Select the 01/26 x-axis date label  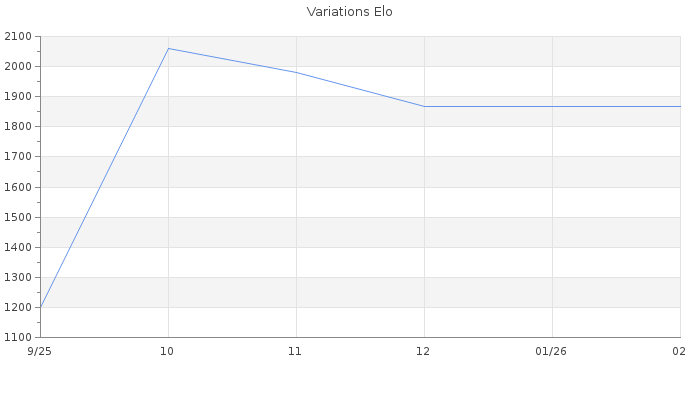click(552, 351)
